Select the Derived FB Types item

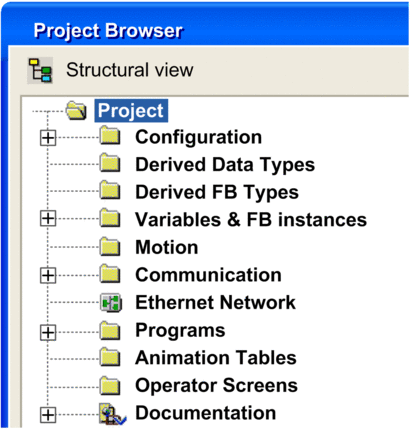217,192
